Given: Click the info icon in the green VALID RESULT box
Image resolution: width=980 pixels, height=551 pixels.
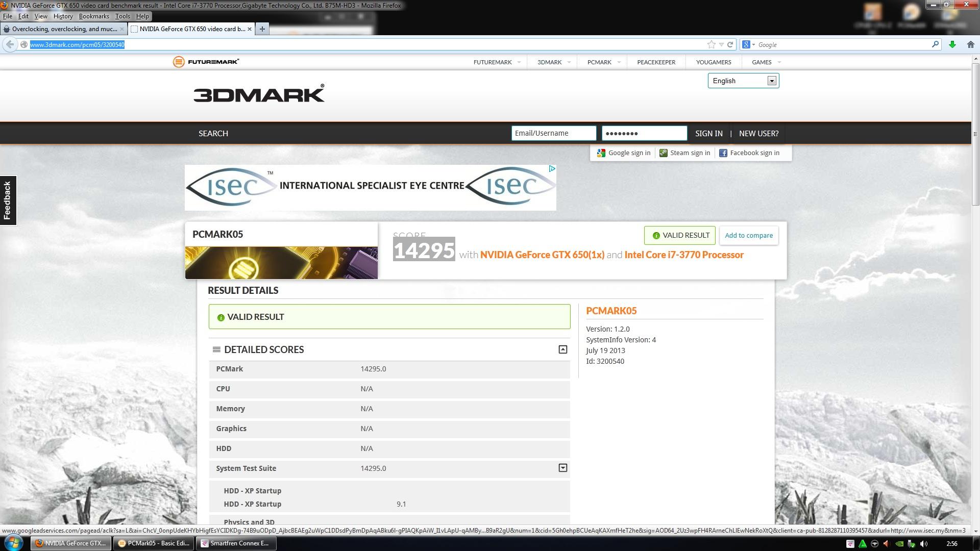Looking at the screenshot, I should click(x=220, y=317).
